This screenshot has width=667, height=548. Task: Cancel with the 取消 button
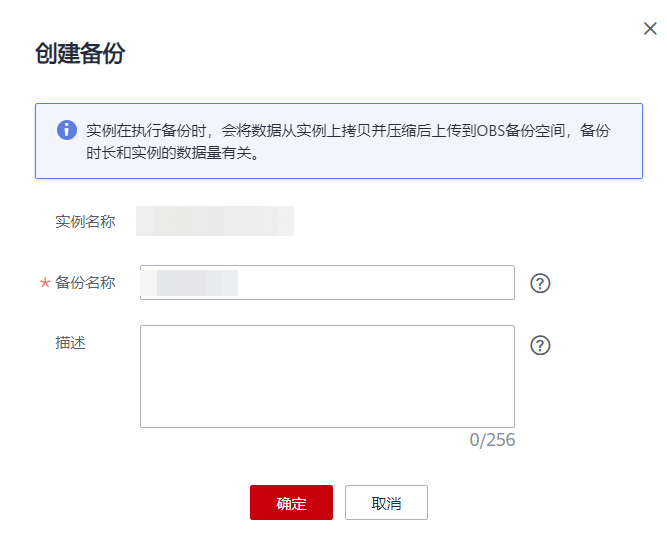[386, 503]
